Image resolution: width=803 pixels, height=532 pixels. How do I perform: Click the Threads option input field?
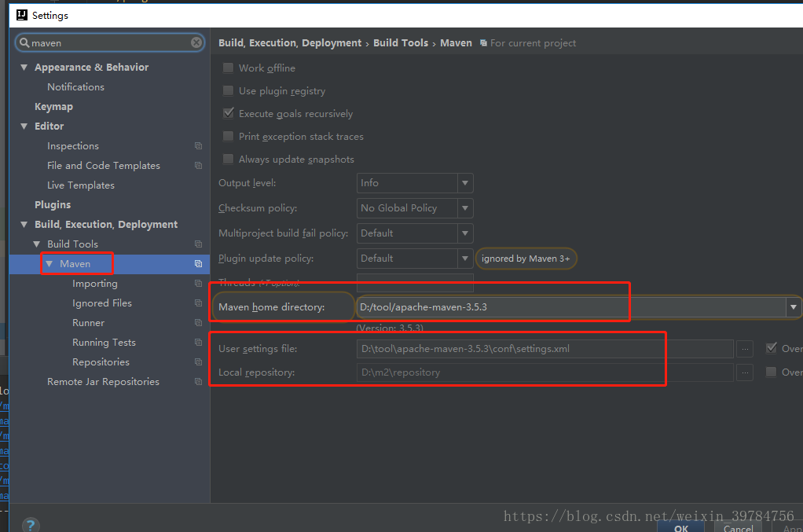pos(415,282)
